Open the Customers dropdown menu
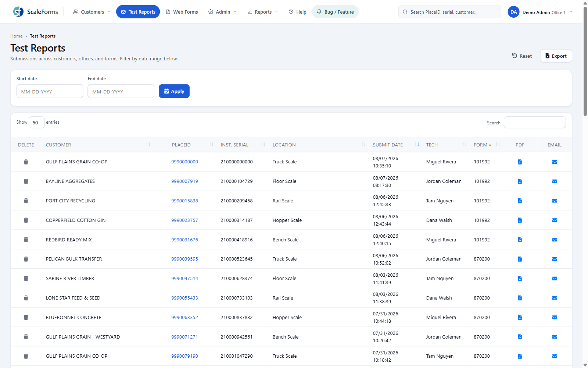 92,12
